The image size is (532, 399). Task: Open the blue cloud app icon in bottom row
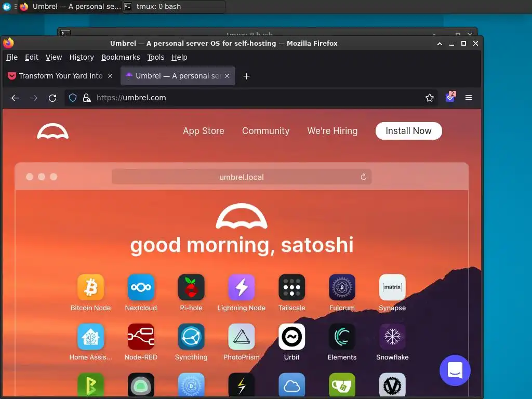click(x=292, y=385)
